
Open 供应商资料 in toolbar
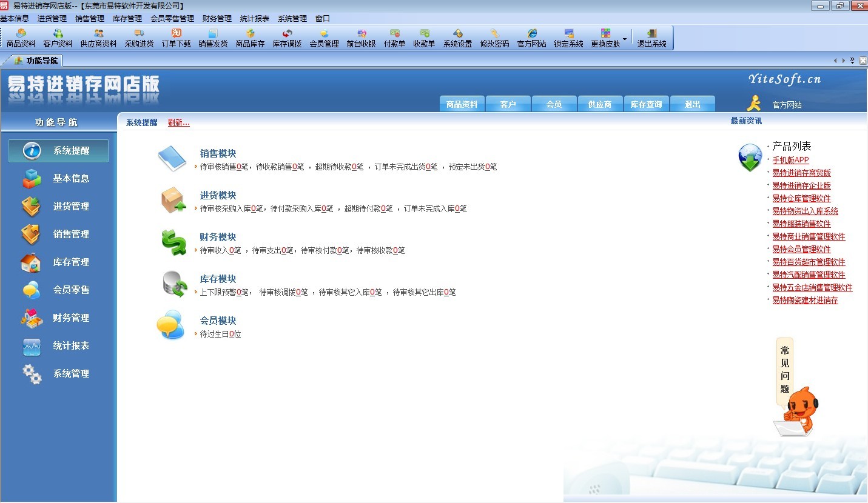[98, 38]
